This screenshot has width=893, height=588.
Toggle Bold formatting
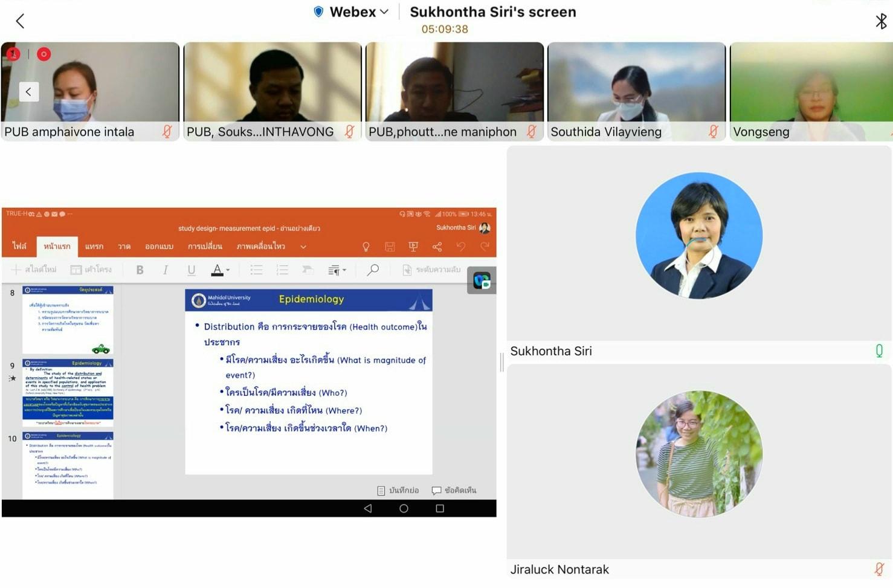pyautogui.click(x=140, y=270)
